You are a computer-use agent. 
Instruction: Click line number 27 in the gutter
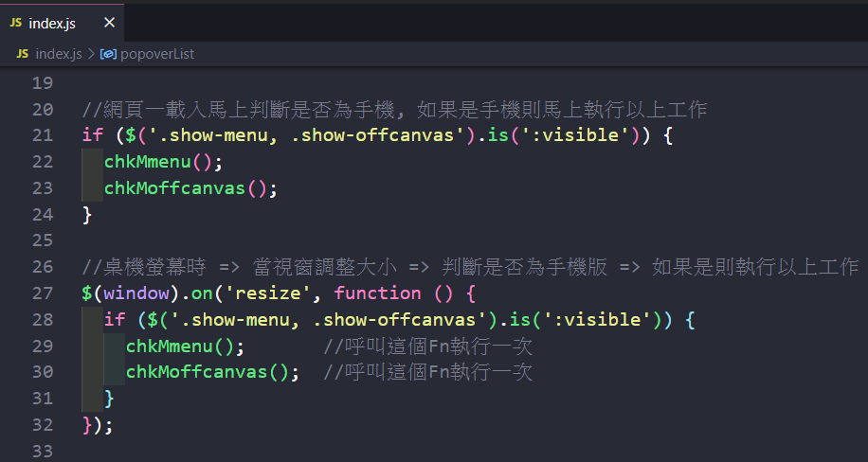point(43,293)
